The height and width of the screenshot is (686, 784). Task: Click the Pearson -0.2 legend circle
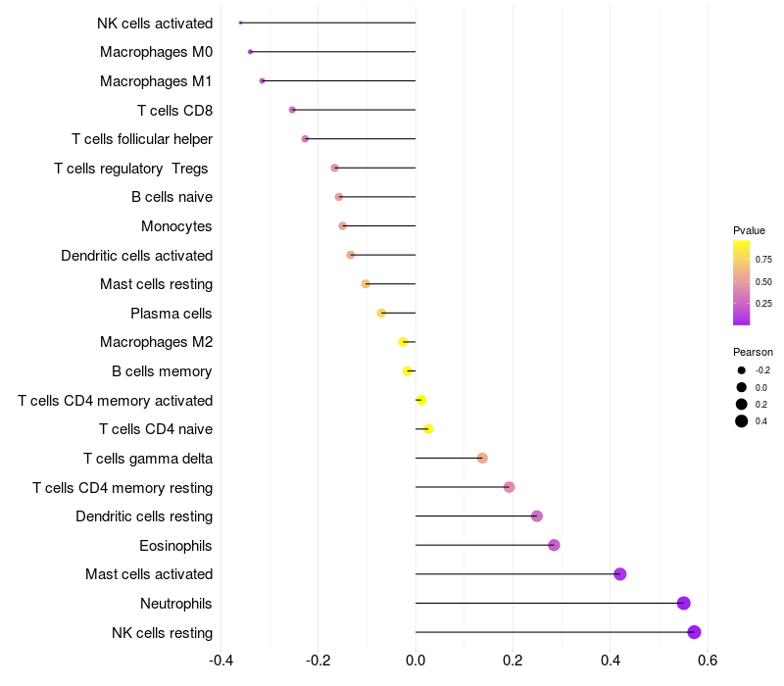pyautogui.click(x=742, y=370)
